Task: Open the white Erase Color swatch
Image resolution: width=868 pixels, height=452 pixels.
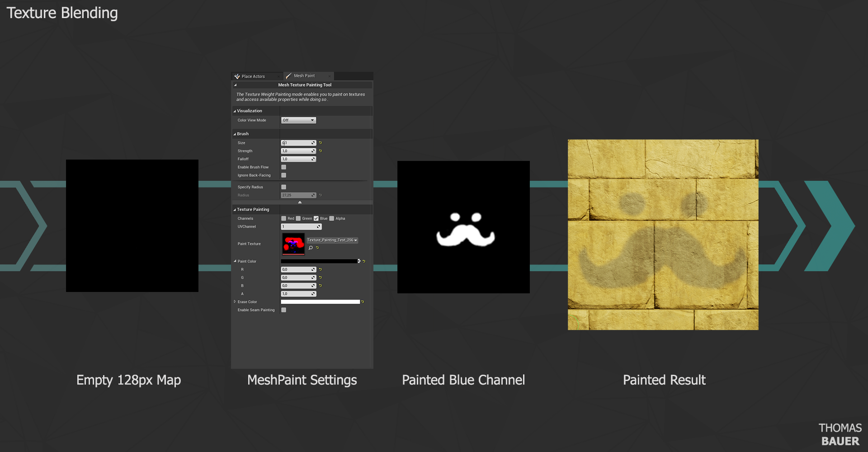Action: [320, 302]
